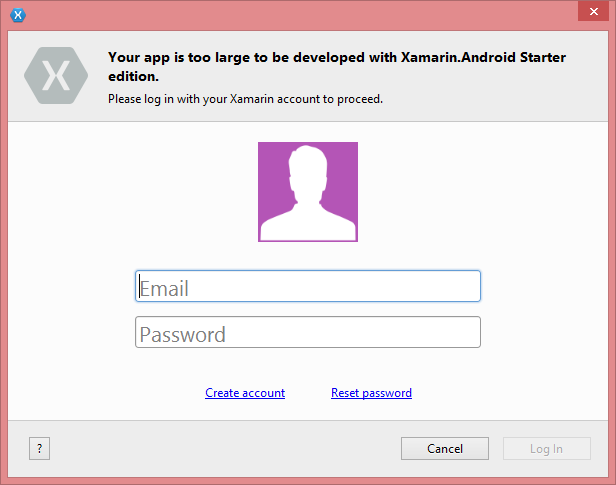Click blank space between the two links

308,393
